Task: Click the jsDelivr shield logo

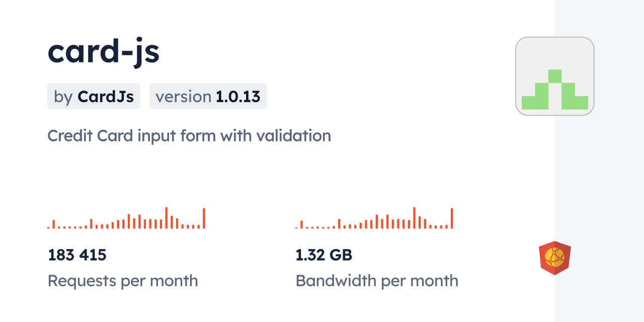Action: tap(554, 258)
